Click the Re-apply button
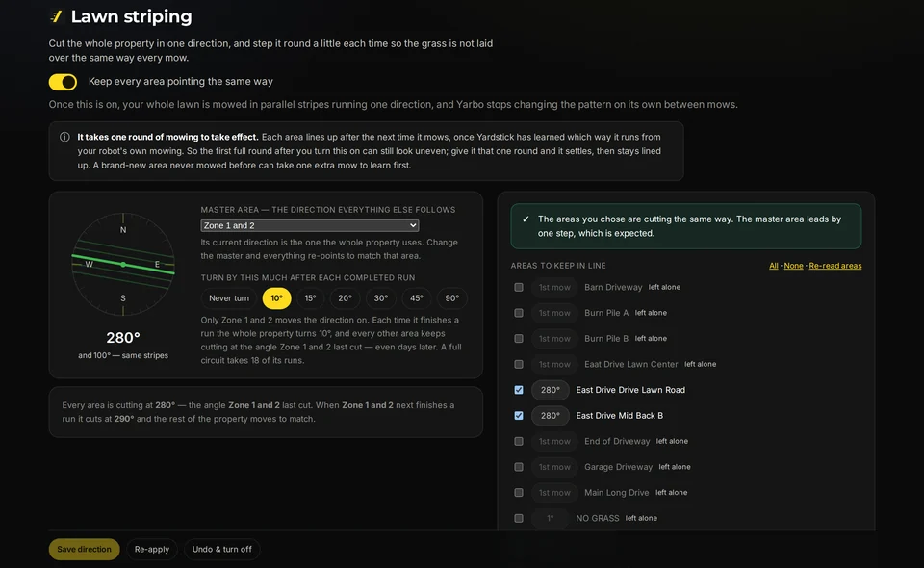The image size is (924, 568). (x=152, y=549)
